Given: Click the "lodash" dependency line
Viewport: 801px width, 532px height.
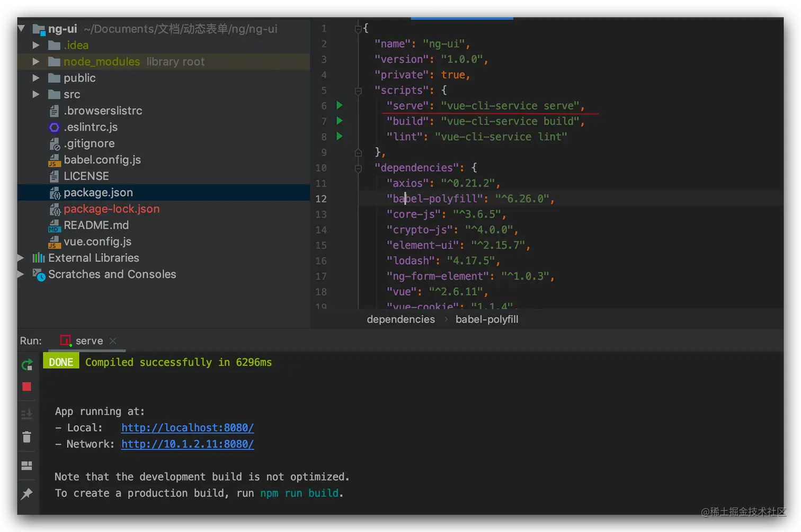Looking at the screenshot, I should (443, 260).
